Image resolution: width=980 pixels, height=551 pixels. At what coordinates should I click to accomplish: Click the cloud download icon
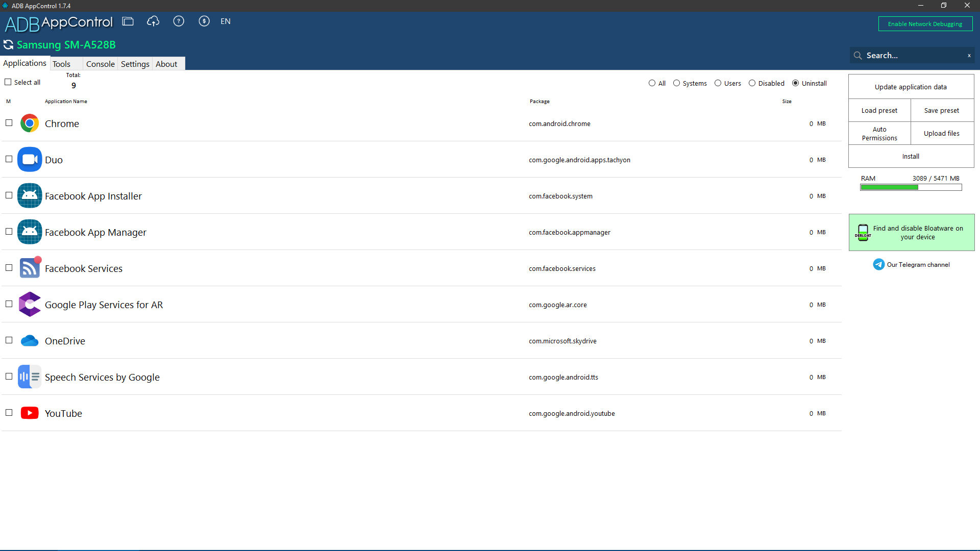click(x=153, y=21)
